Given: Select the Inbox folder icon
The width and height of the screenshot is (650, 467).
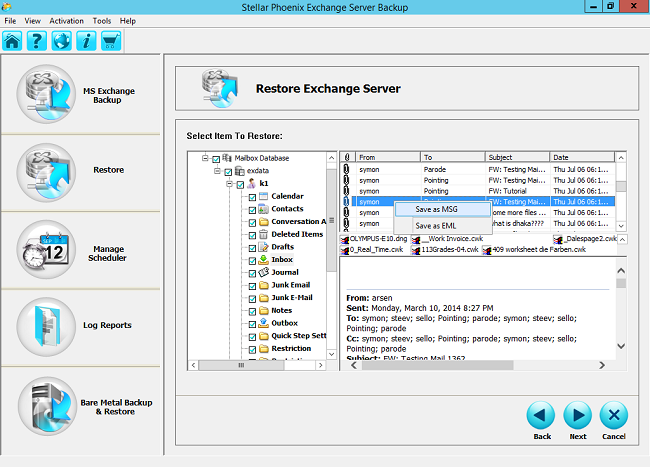Looking at the screenshot, I should click(x=264, y=260).
